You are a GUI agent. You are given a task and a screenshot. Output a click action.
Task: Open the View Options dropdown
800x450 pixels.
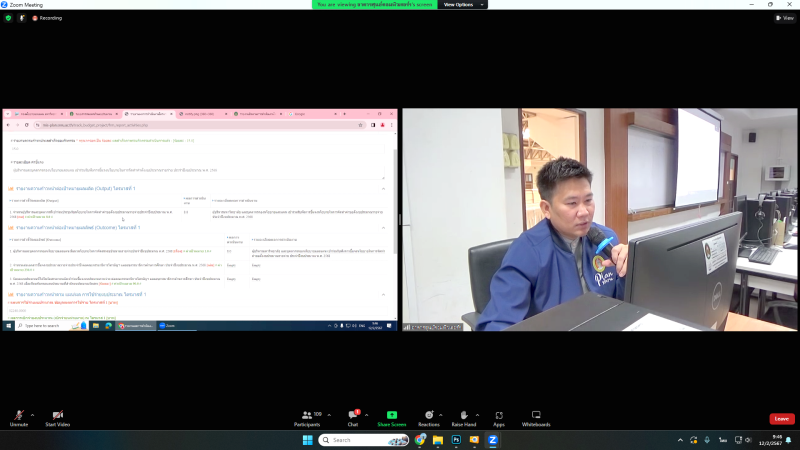[461, 5]
